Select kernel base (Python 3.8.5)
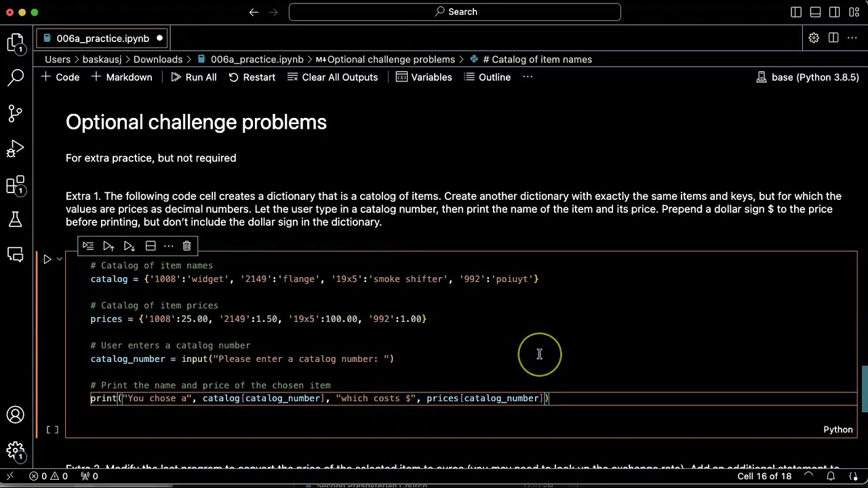This screenshot has height=488, width=868. coord(808,77)
